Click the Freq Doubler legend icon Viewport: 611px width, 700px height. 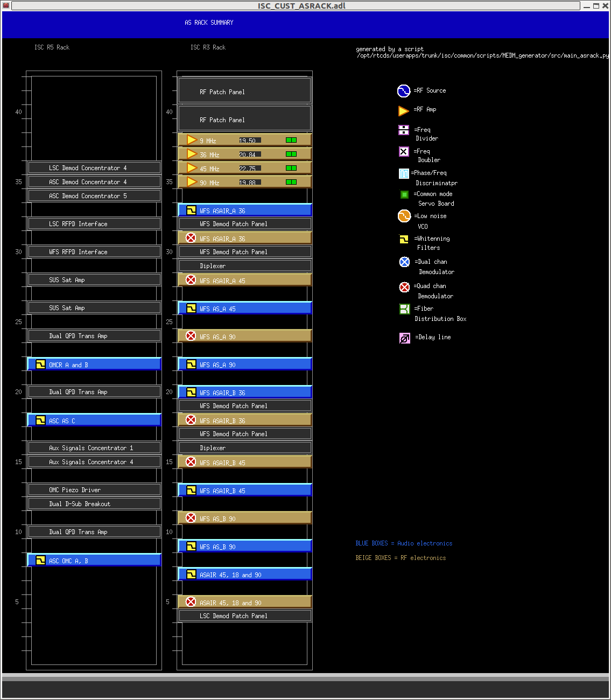pyautogui.click(x=404, y=151)
